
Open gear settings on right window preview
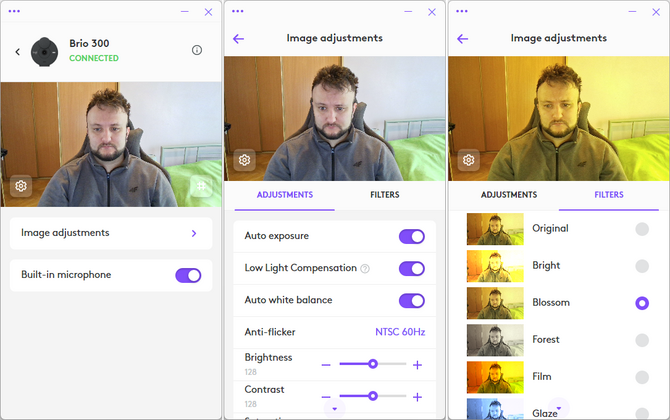pyautogui.click(x=469, y=160)
